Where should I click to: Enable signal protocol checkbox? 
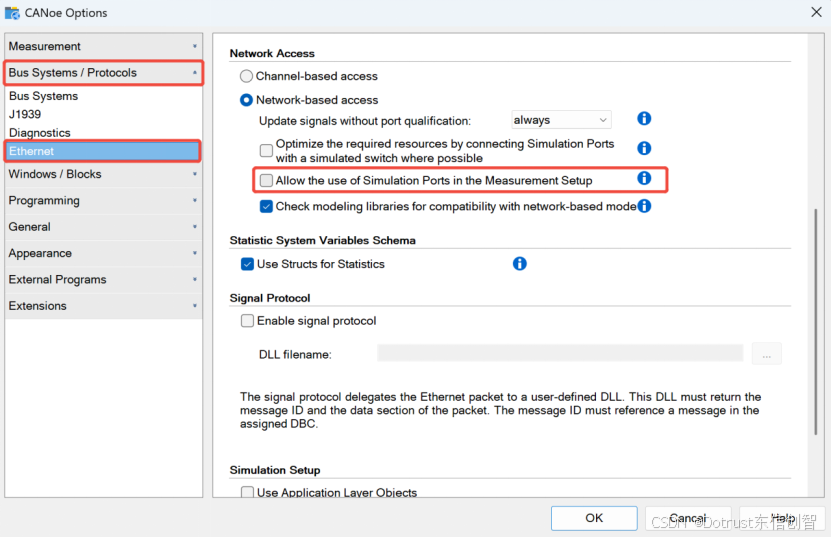[x=247, y=321]
